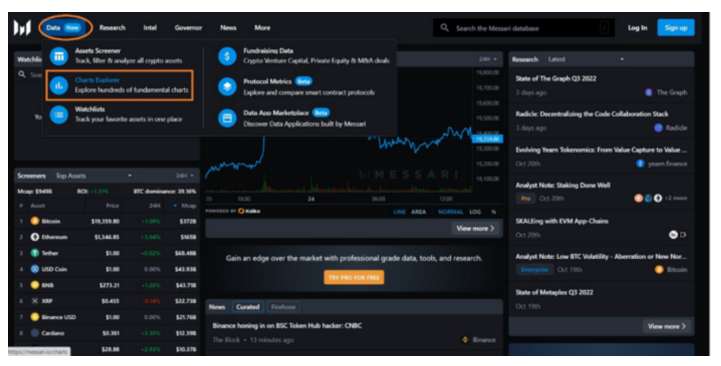Viewport: 721px width, 366px height.
Task: Click Binance tag icon in news item
Action: coord(465,340)
